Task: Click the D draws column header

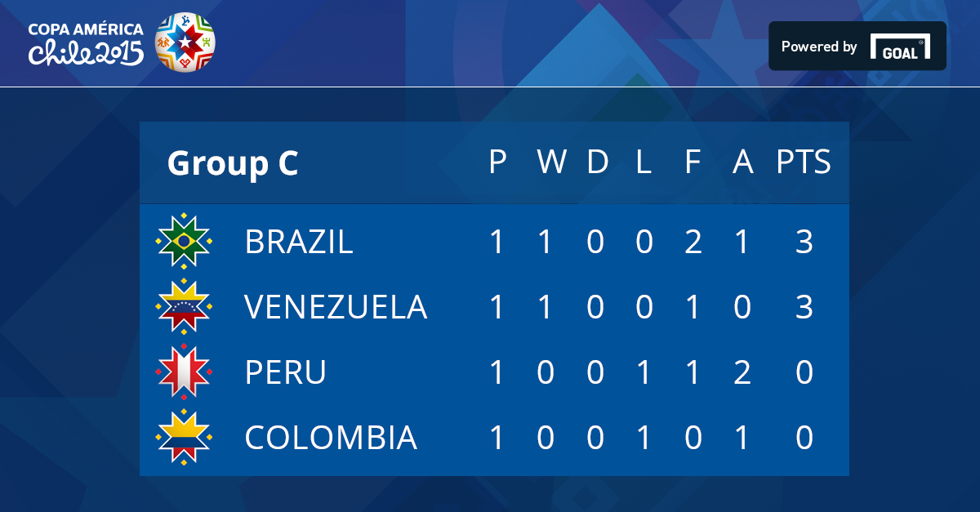Action: point(598,163)
